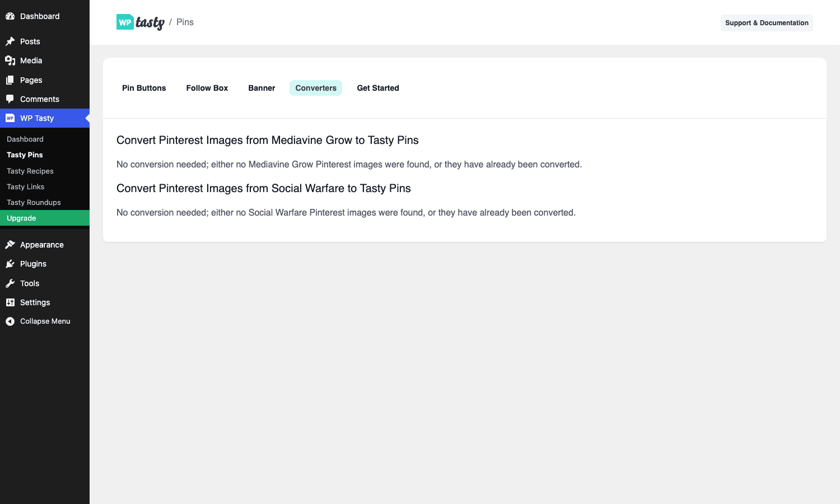Open the Plugins menu label
The width and height of the screenshot is (840, 504).
[34, 264]
